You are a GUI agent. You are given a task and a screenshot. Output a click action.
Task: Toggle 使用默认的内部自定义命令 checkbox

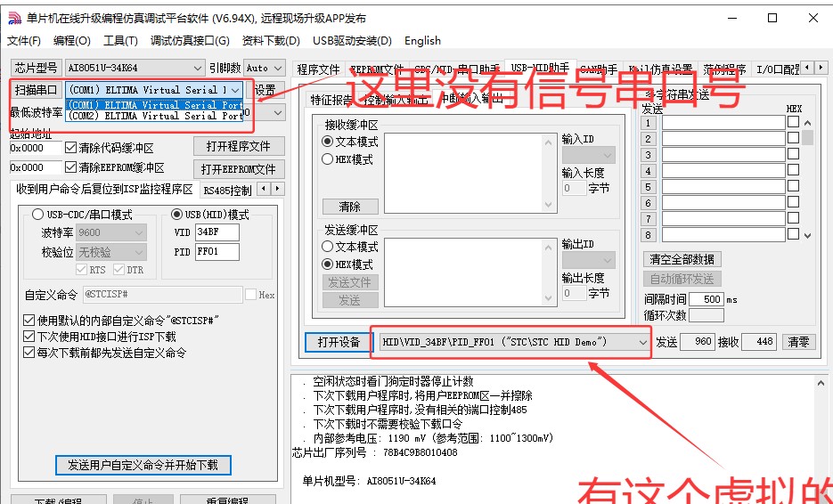pyautogui.click(x=29, y=321)
